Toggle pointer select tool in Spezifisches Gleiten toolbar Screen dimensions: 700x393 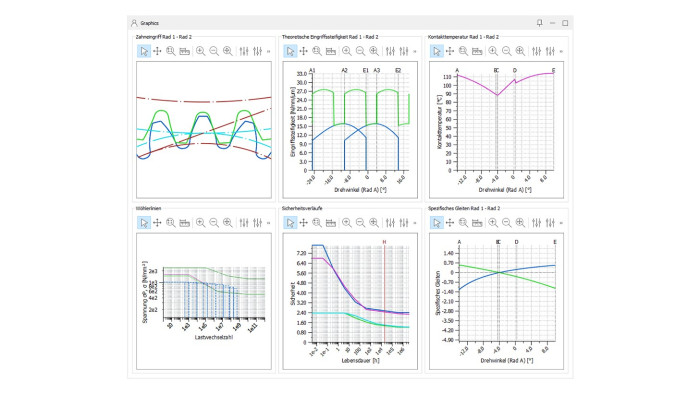437,222
